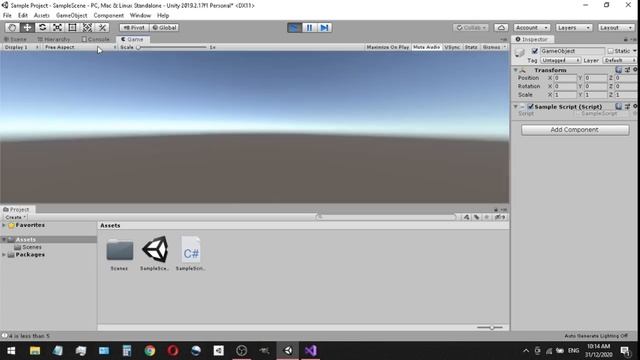
Task: Open Transform component preset icon
Action: (627, 70)
